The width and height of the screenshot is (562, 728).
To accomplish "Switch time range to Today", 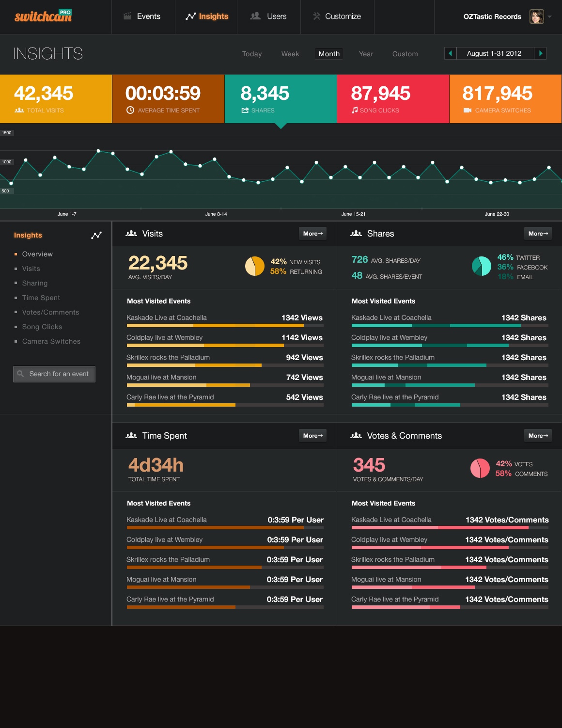I will (252, 54).
